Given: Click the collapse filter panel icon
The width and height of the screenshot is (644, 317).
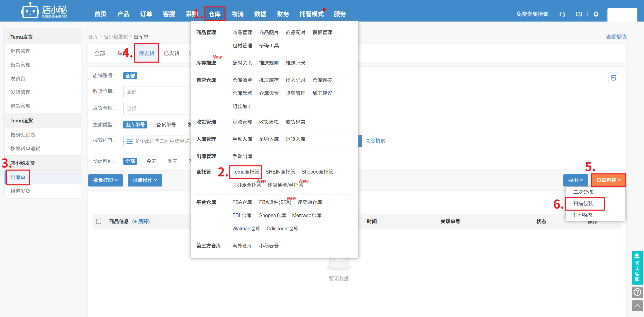Looking at the screenshot, I should click(x=614, y=78).
